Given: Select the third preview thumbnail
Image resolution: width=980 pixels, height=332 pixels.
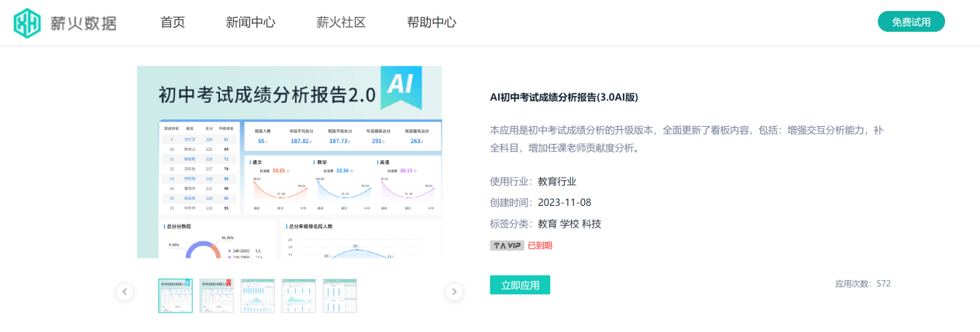Looking at the screenshot, I should click(x=257, y=296).
